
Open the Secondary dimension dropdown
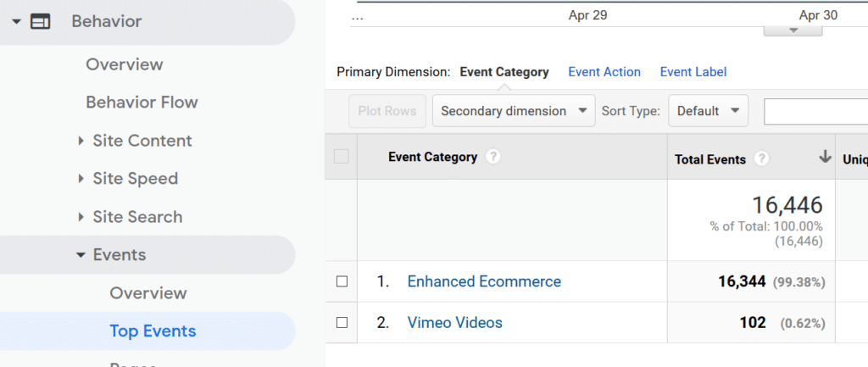coord(514,111)
